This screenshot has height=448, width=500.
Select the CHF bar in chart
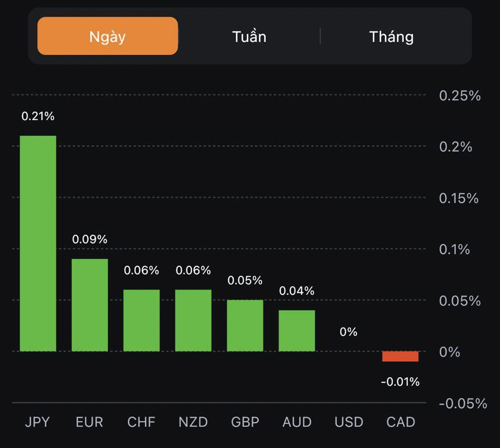[x=142, y=320]
